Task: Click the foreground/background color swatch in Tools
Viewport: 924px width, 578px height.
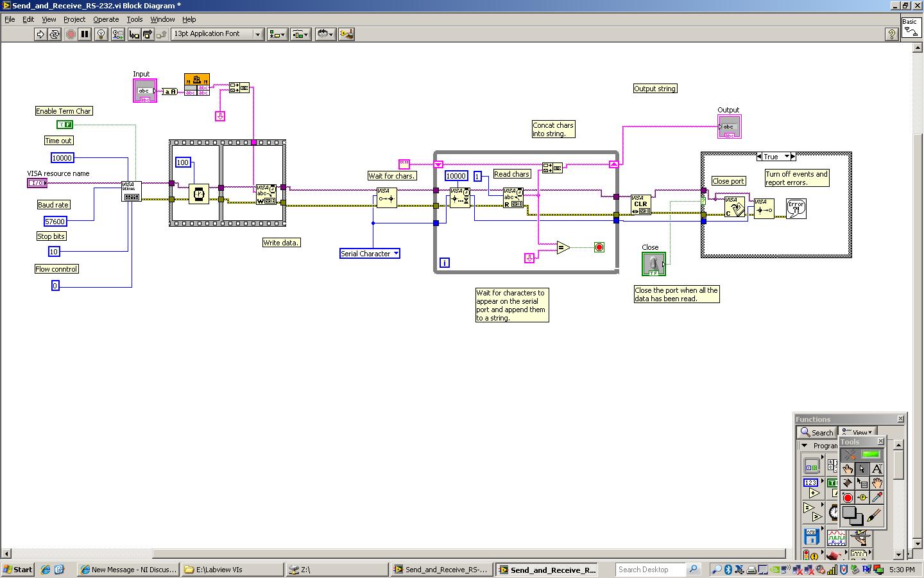Action: (852, 515)
